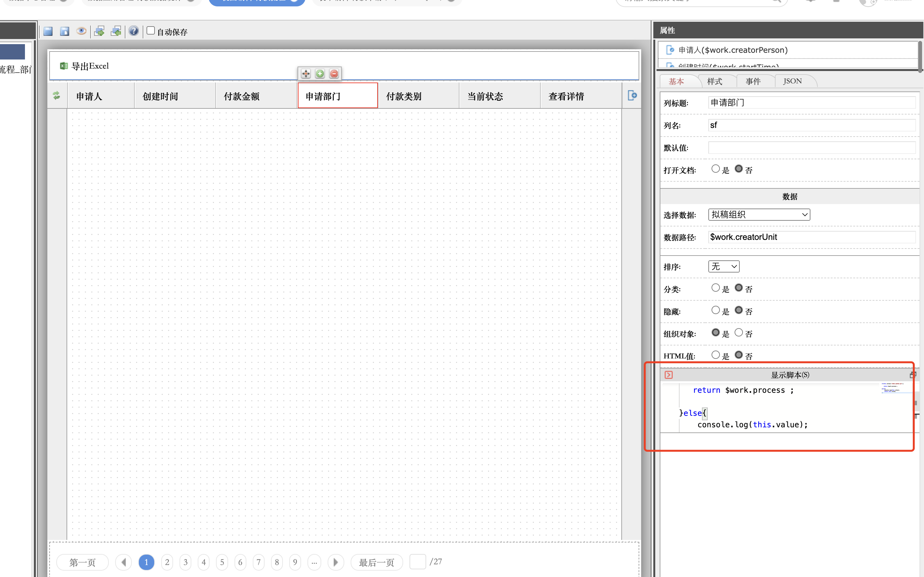924x577 pixels.
Task: Click the red minus delete column icon
Action: tap(334, 74)
